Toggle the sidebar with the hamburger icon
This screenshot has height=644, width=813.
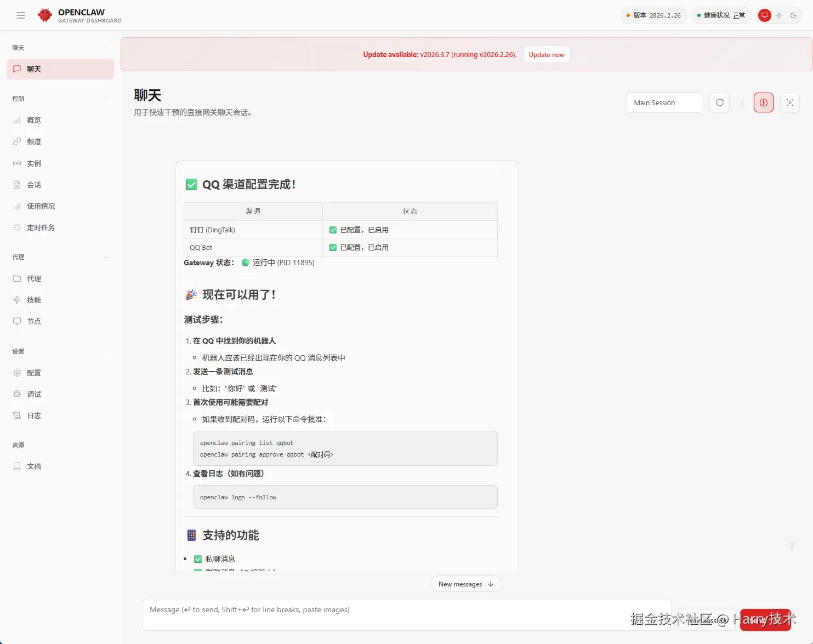click(21, 15)
